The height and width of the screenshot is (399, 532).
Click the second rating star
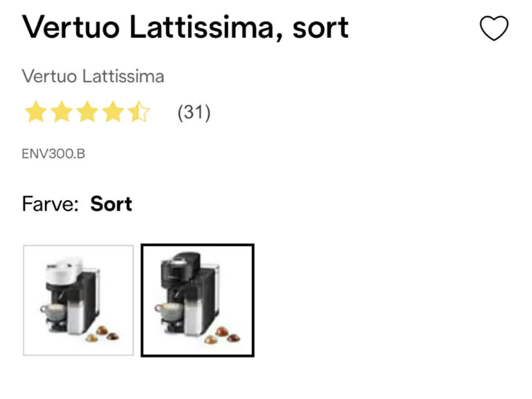click(x=61, y=111)
